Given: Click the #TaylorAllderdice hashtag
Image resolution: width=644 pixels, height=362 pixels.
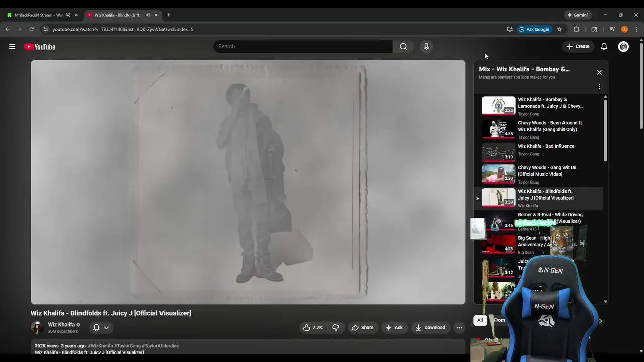Looking at the screenshot, I should coord(160,346).
